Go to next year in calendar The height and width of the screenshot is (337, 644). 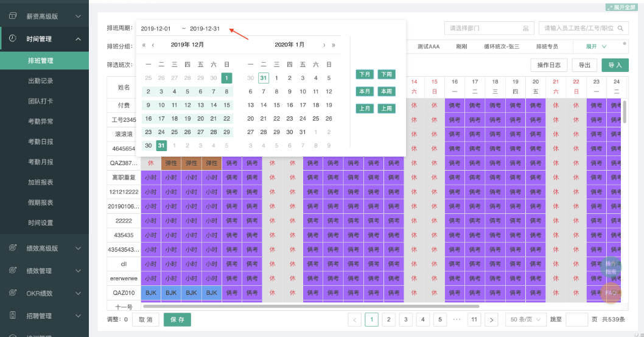[x=333, y=45]
